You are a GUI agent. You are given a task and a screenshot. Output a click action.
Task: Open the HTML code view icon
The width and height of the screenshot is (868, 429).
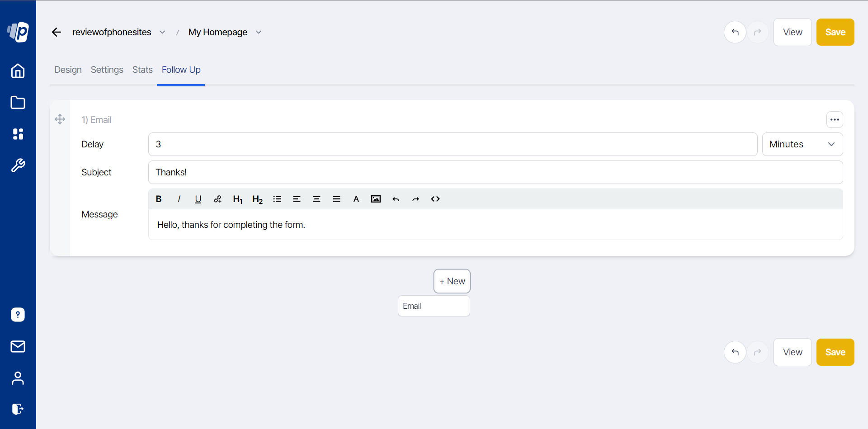pyautogui.click(x=435, y=199)
